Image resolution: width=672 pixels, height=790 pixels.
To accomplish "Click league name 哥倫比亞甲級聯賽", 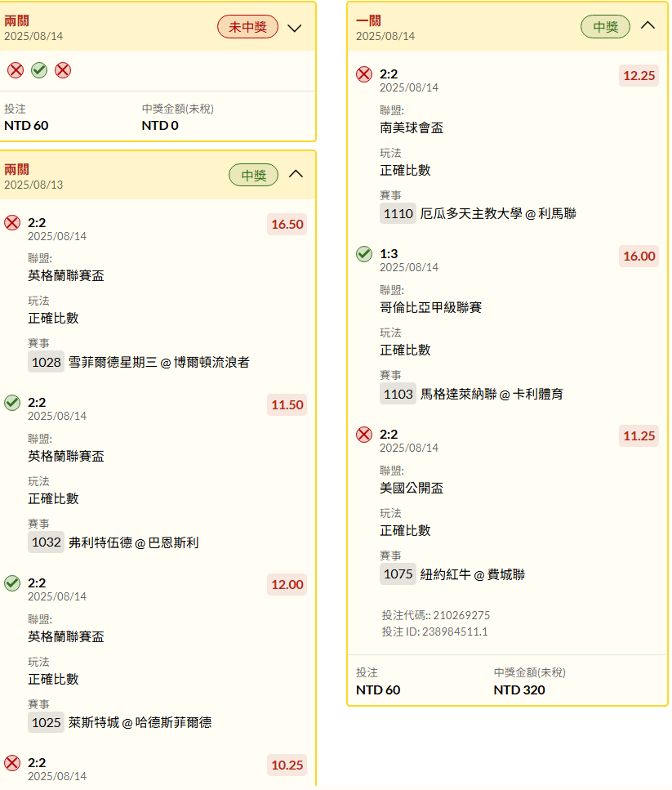I will click(430, 307).
